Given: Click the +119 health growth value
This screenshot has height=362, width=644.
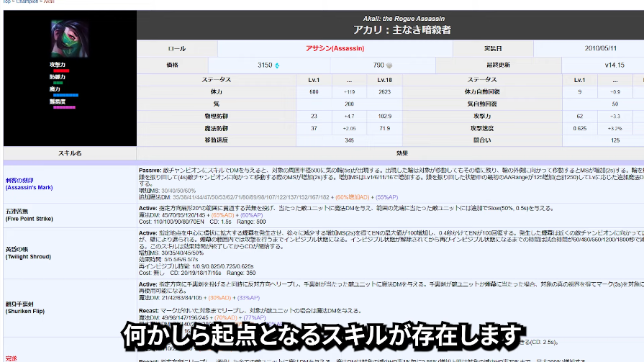Looking at the screenshot, I should (x=349, y=92).
